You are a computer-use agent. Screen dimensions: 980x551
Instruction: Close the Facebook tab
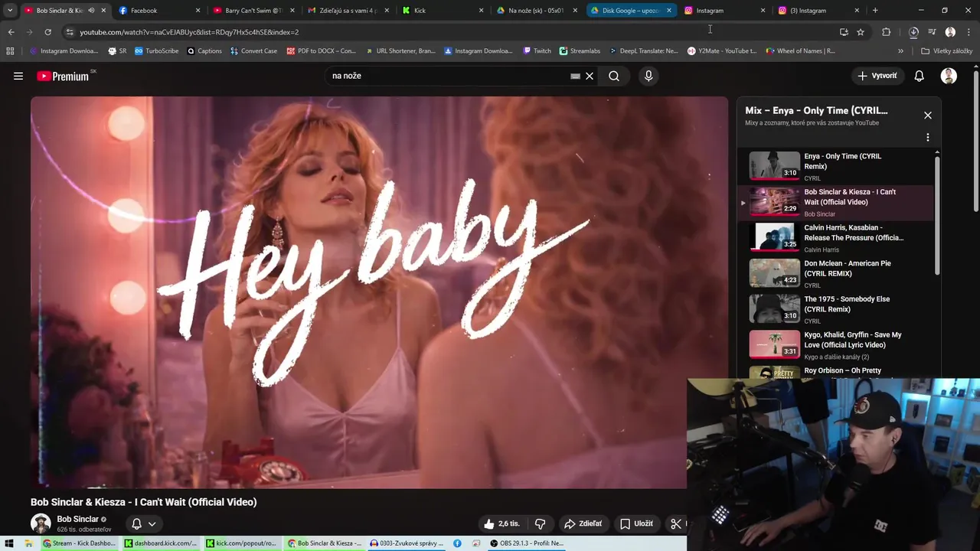pos(198,11)
